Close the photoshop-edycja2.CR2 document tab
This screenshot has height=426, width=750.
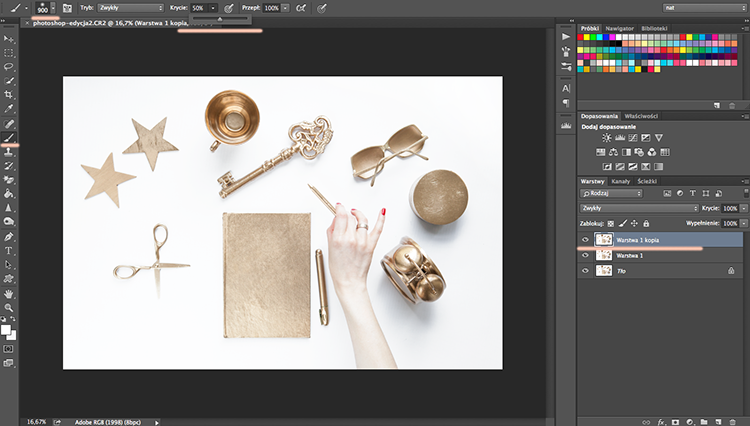point(27,23)
